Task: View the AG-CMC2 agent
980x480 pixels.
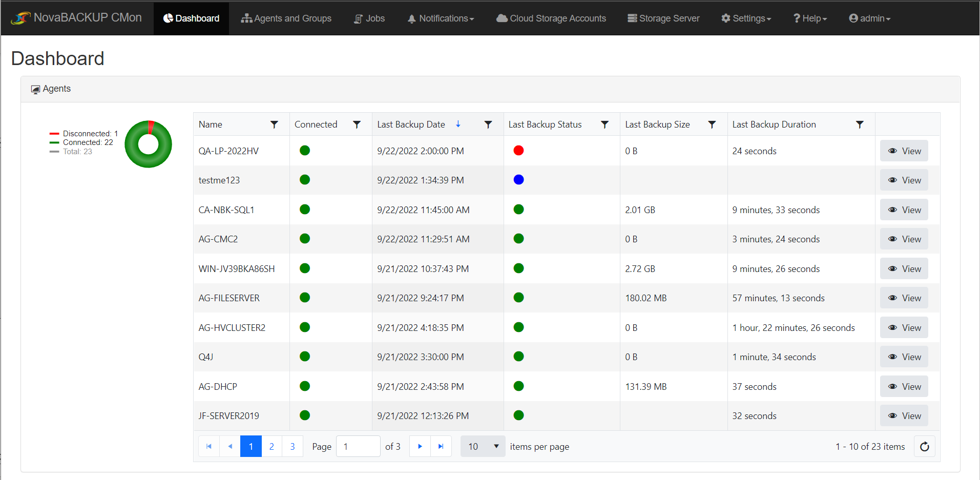Action: point(904,239)
